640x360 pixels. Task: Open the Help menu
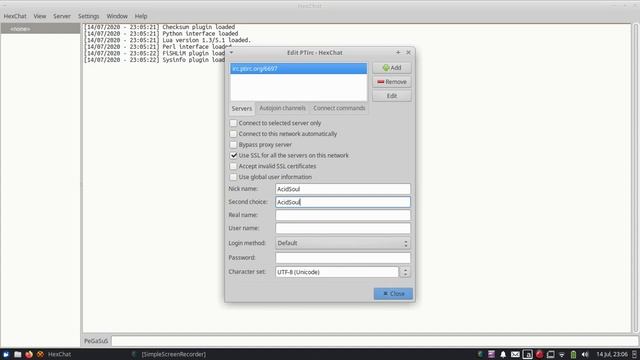pyautogui.click(x=141, y=16)
